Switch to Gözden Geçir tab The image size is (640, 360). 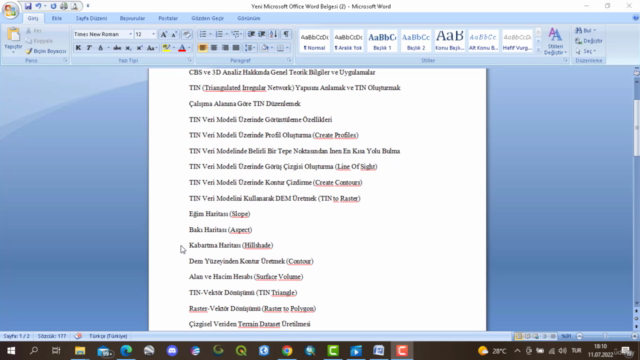pyautogui.click(x=207, y=18)
